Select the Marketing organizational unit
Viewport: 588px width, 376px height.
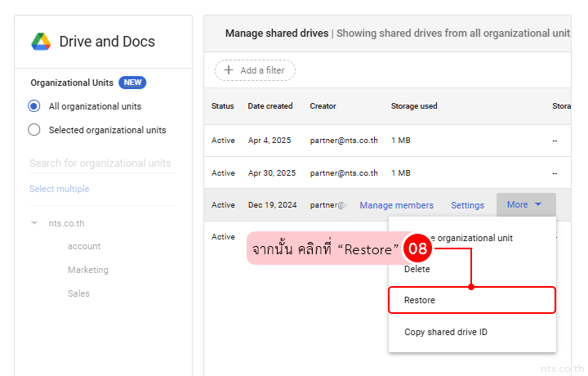coord(88,270)
